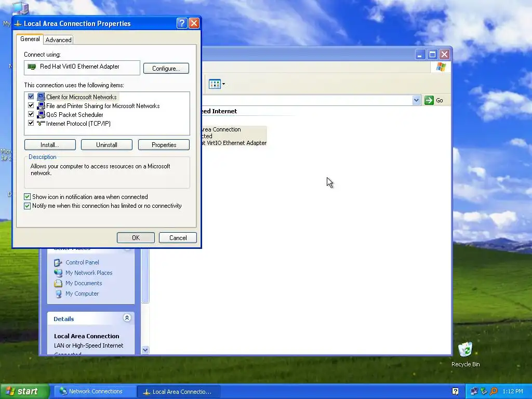This screenshot has width=532, height=399.
Task: Click the Internet Protocol (TCP/IP) icon
Action: 41,123
